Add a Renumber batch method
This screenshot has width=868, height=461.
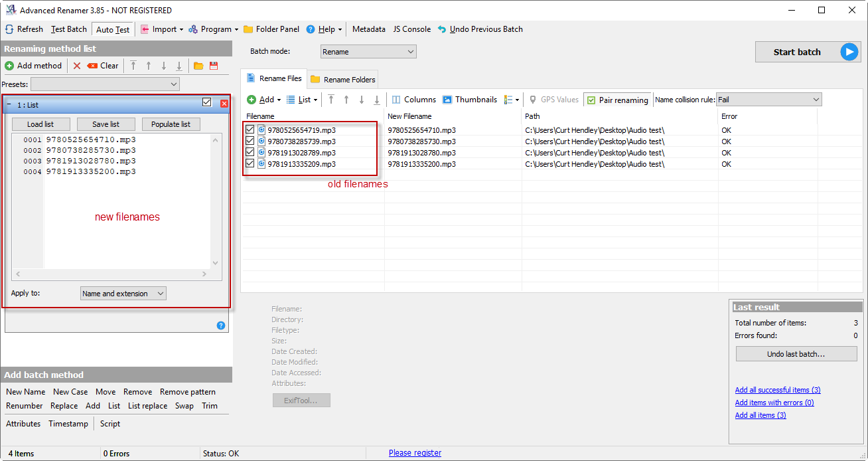25,406
